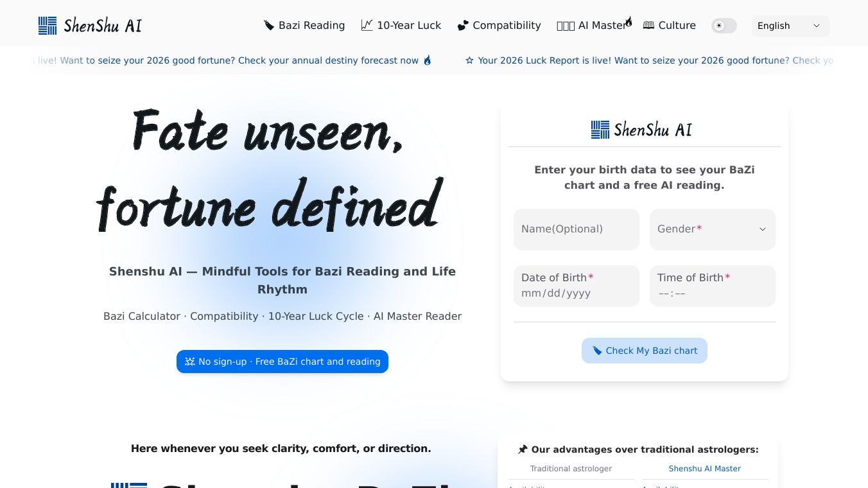Open the Bazi Reading menu item

coord(304,26)
